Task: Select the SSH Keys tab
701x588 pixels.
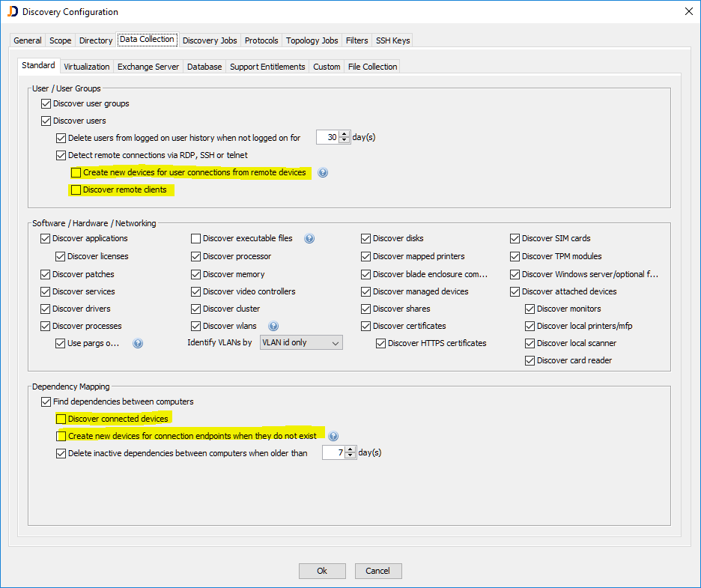Action: coord(392,40)
